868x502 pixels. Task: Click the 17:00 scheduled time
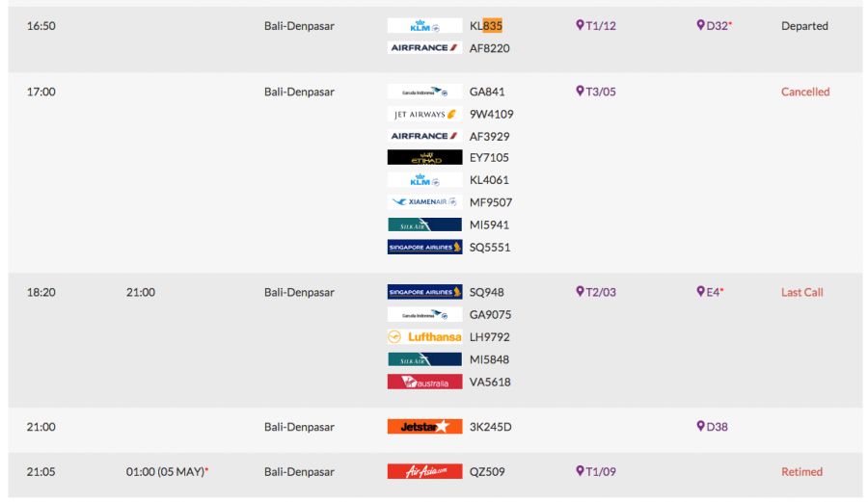41,92
